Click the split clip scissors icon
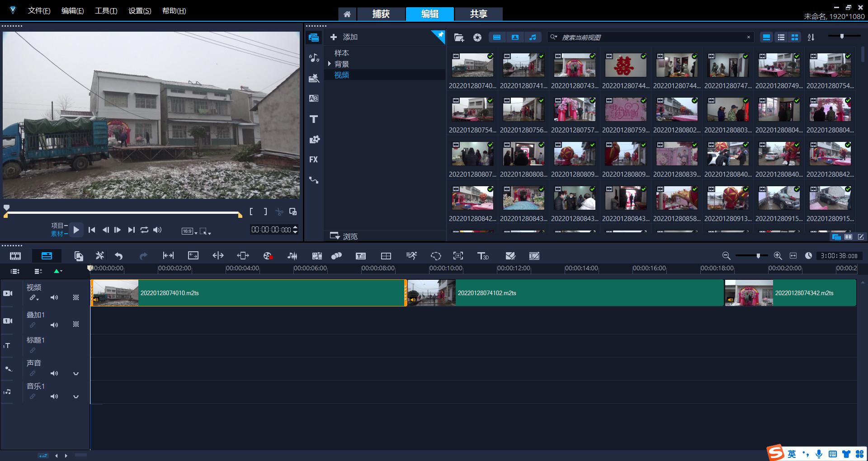 279,212
